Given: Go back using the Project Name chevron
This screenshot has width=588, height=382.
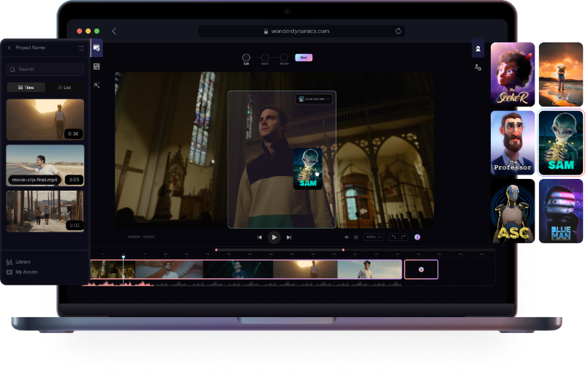Looking at the screenshot, I should tap(10, 47).
